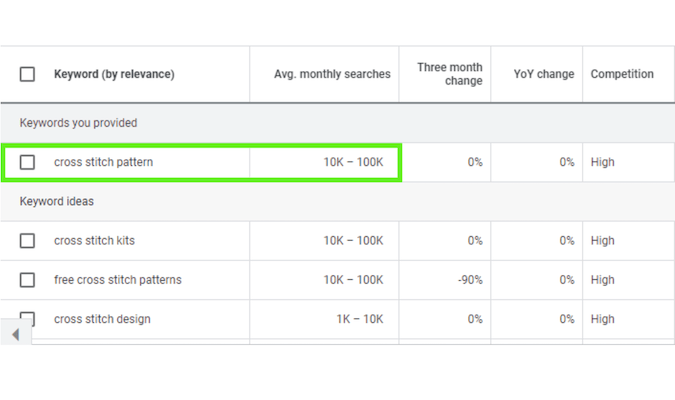Sort by Three month change header

(x=449, y=74)
